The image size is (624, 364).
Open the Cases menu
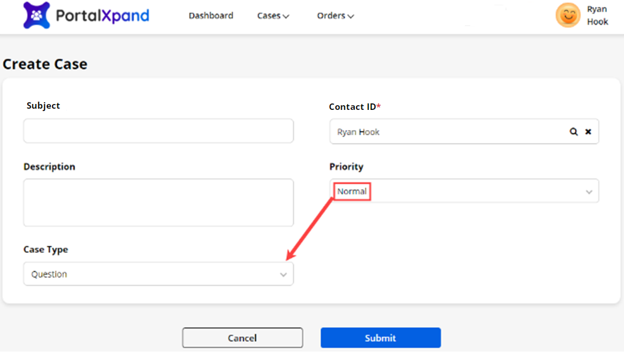[x=269, y=16]
